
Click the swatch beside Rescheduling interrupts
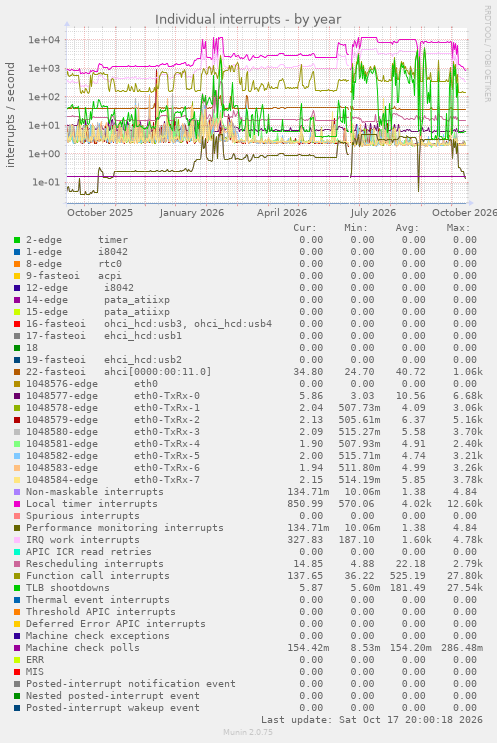click(17, 564)
